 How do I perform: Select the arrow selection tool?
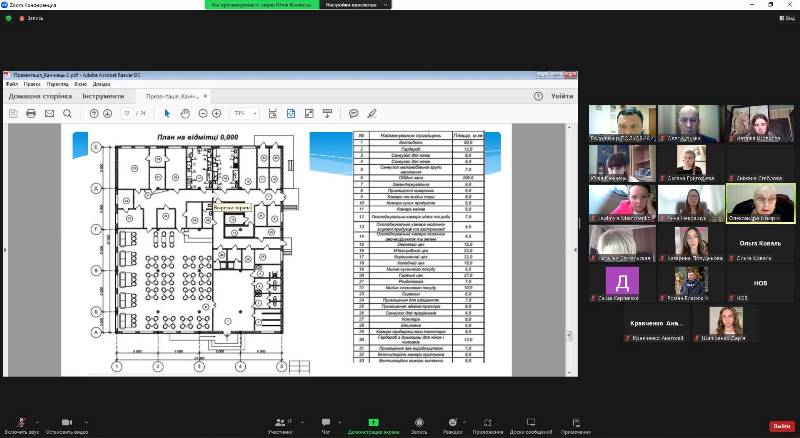[x=169, y=114]
